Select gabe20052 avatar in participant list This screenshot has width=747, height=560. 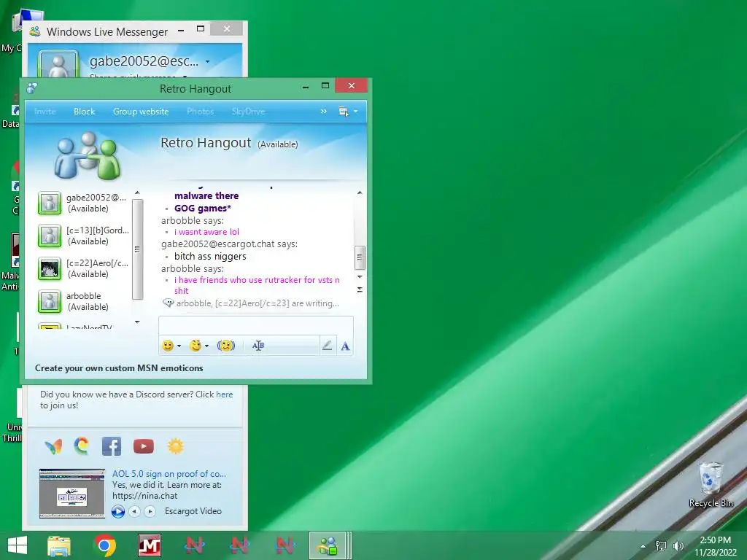[x=50, y=203]
